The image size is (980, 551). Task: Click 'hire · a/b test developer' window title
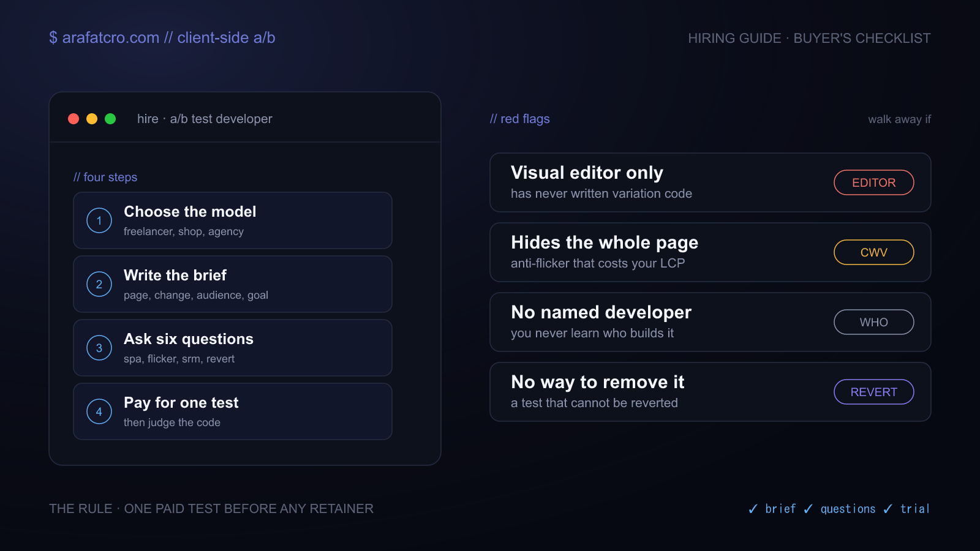point(205,119)
